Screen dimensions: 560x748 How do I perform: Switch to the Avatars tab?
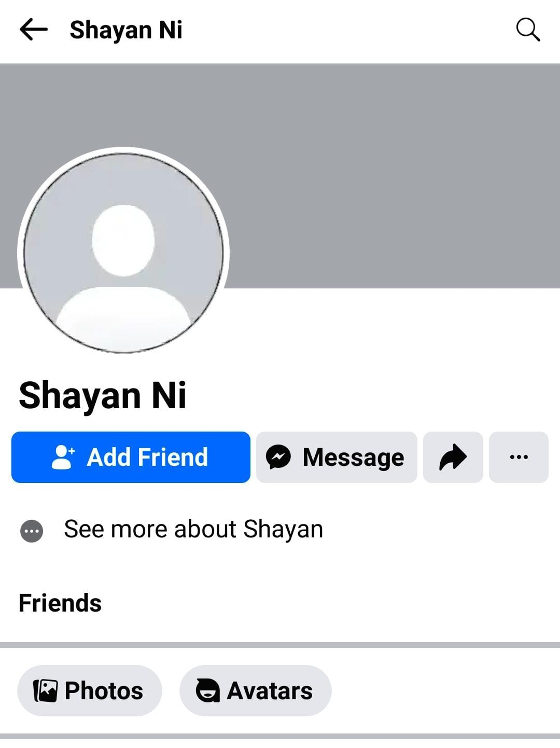255,691
